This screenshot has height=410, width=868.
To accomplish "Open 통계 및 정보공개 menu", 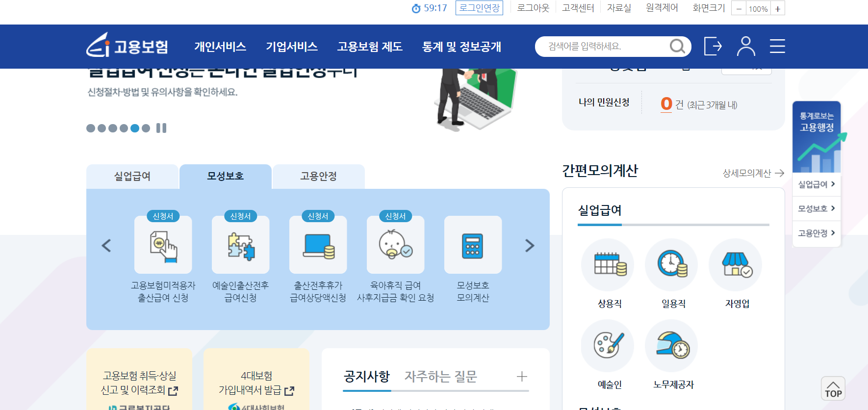I will tap(462, 47).
